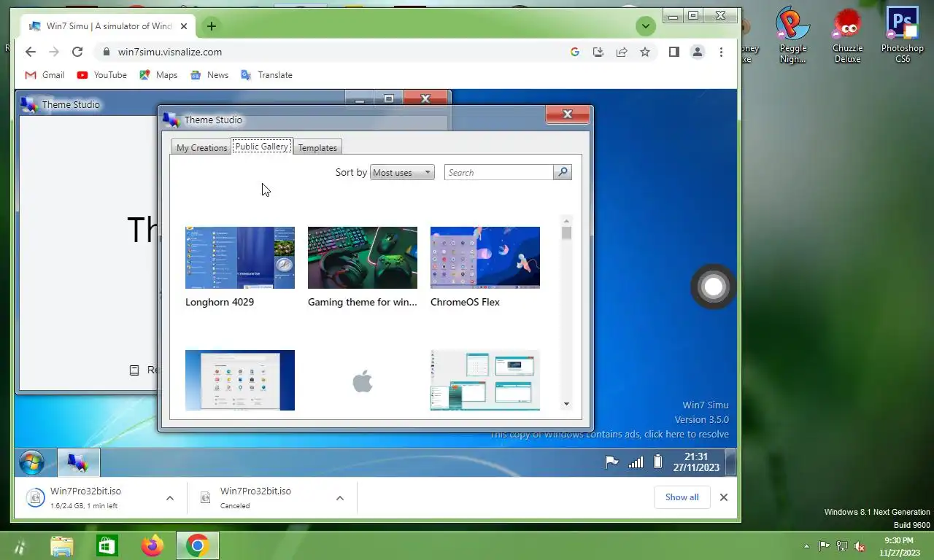Click Show all downloads button
This screenshot has width=934, height=560.
682,497
